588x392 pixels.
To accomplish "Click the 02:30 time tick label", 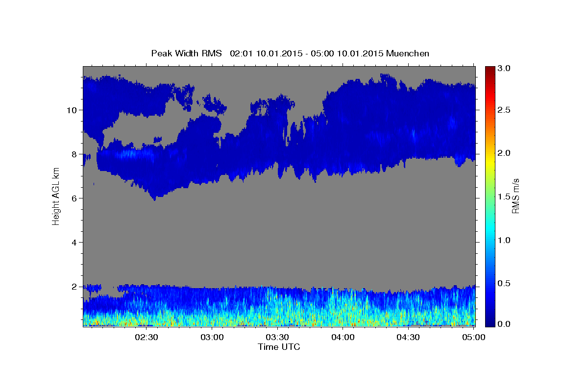I will click(x=146, y=337).
